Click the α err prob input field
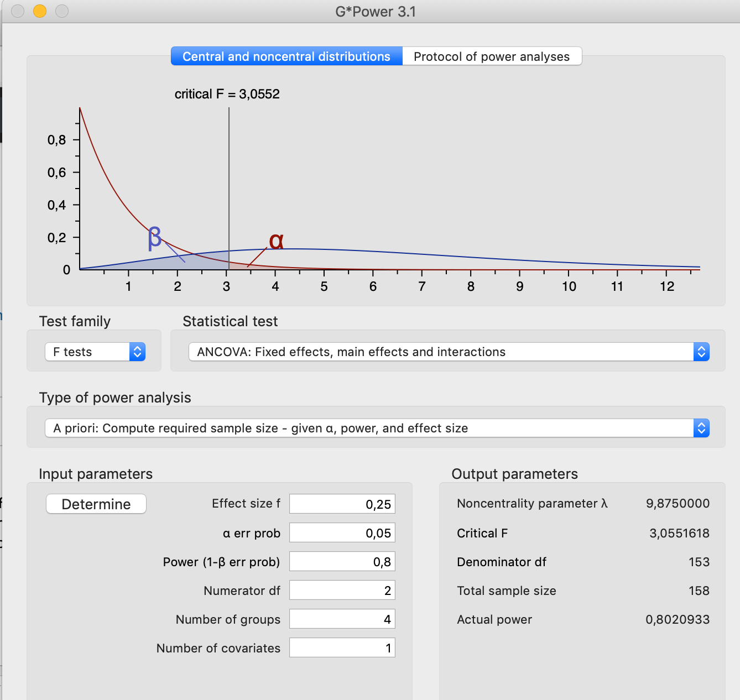Screen dimensions: 740x700 point(342,532)
